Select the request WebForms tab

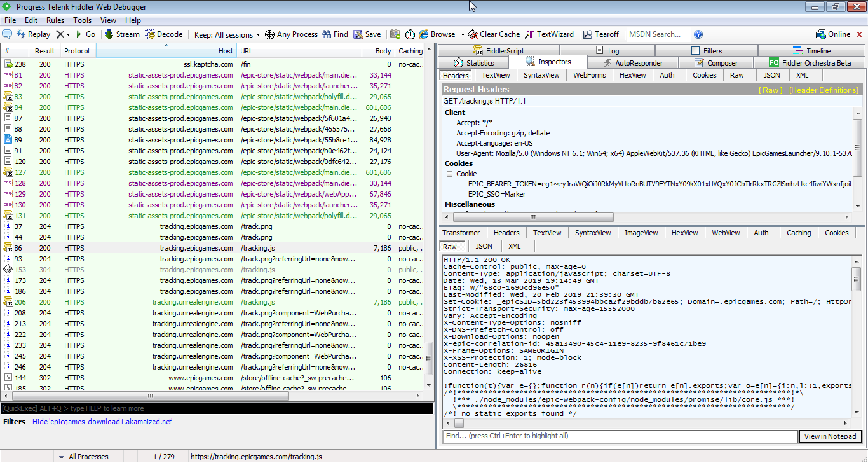(590, 75)
